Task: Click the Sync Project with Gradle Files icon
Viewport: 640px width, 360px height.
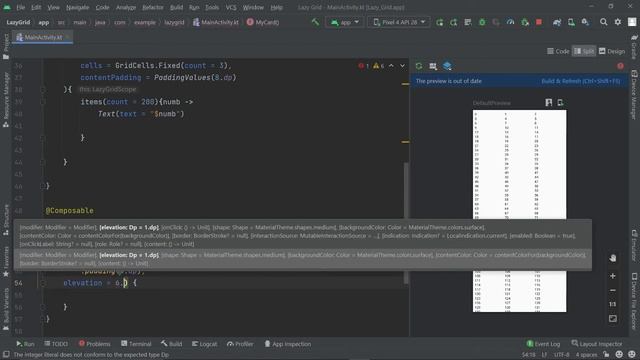Action: (x=557, y=22)
